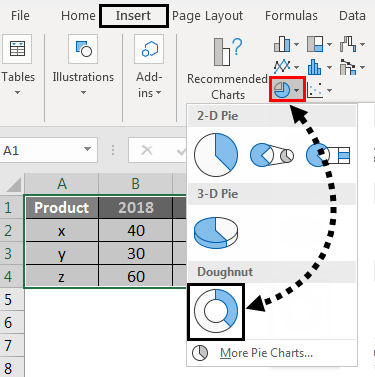
Task: Expand Hierarchy chart dropdown arrow
Action: 329,44
